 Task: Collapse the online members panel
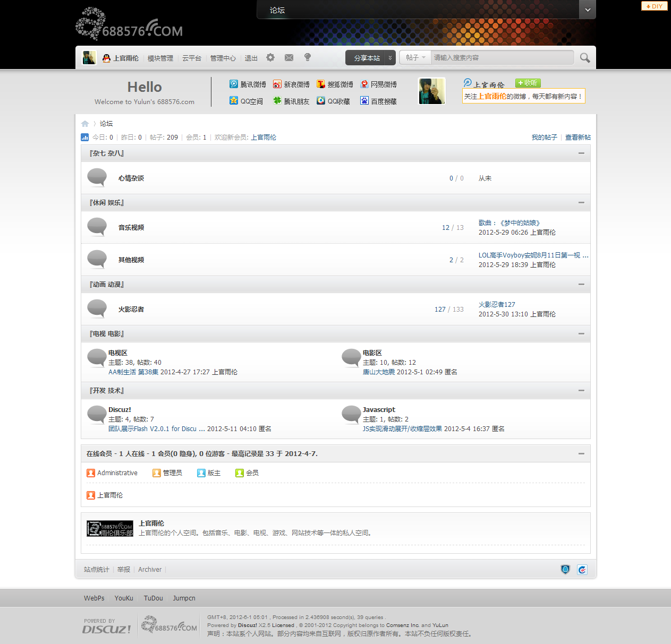581,453
